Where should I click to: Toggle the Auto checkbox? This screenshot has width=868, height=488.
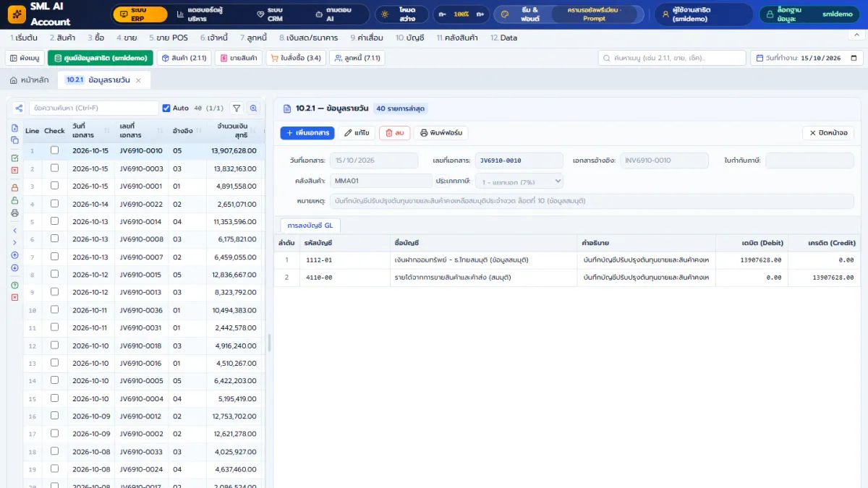[x=166, y=108]
